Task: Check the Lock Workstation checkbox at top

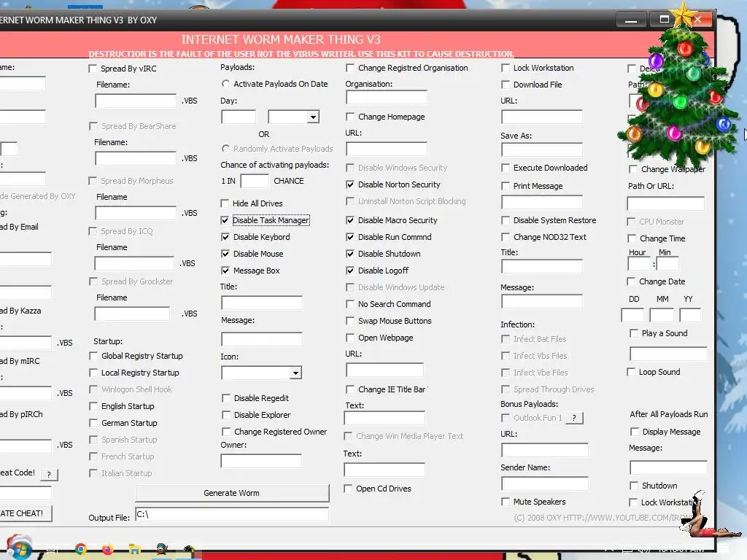Action: (506, 68)
